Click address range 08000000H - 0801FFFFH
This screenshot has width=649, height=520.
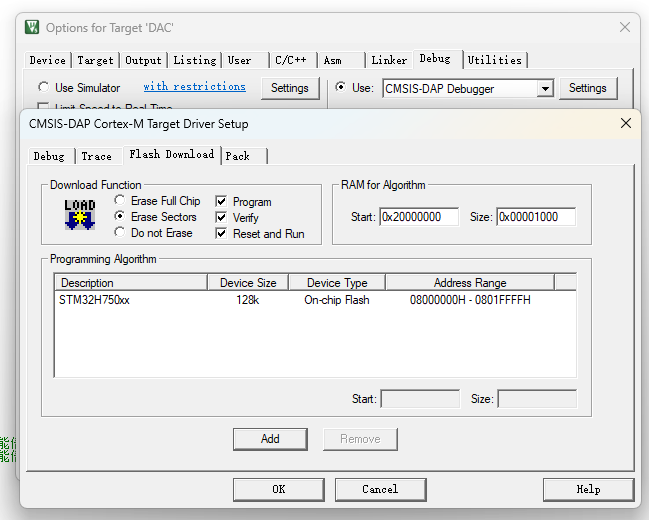[470, 300]
